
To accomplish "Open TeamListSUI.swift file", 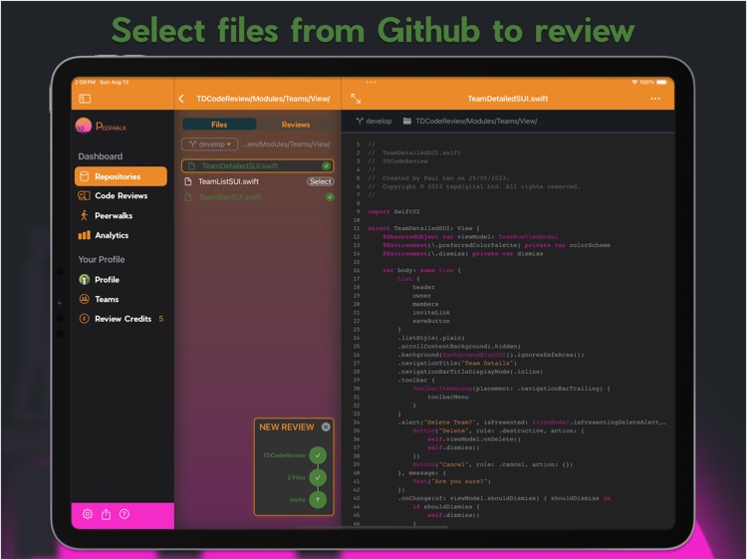I will tap(229, 181).
